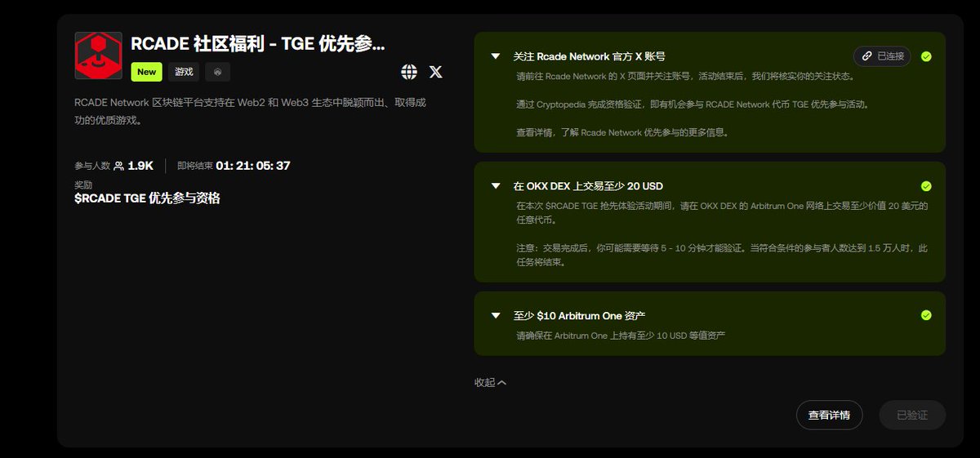Collapse the 至少 $10 Arbitrum One 资产 task

[495, 315]
